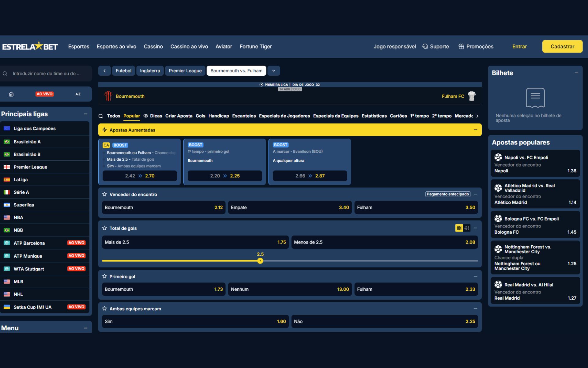
Task: Click the team name search field
Action: coord(46,74)
